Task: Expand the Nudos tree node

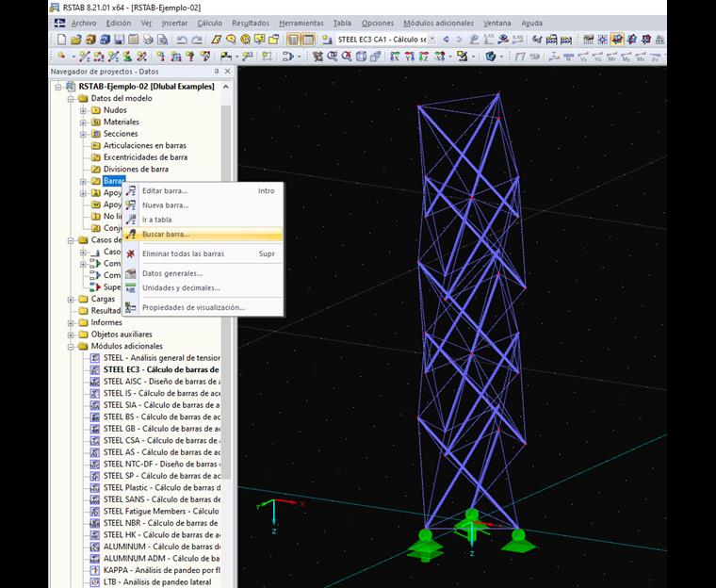Action: [83, 110]
